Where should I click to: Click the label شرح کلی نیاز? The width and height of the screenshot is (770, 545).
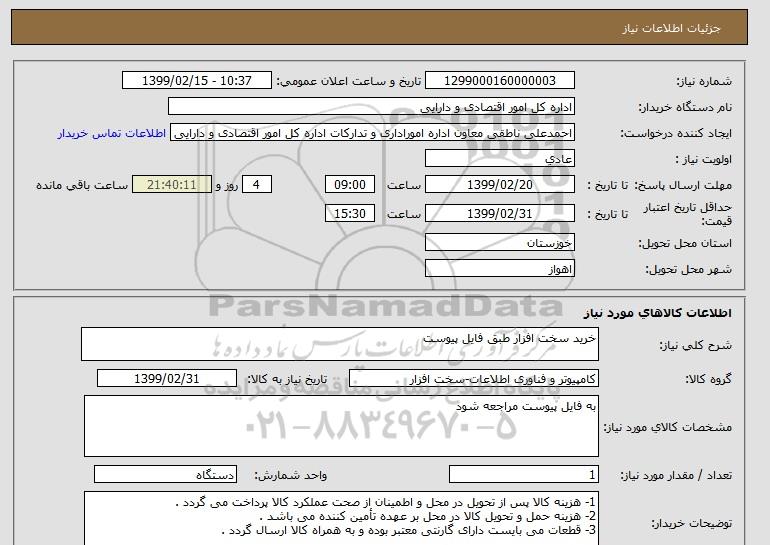click(x=695, y=345)
